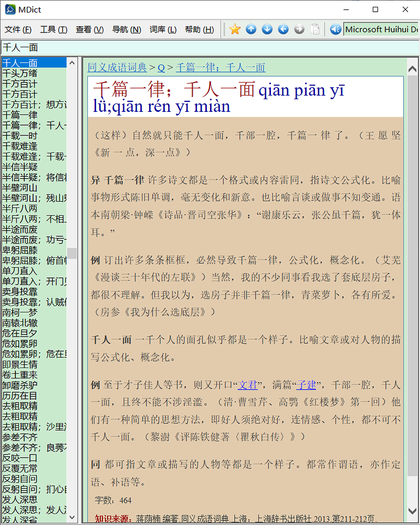
Task: Click the blue down-arrow navigation icon
Action: click(267, 29)
